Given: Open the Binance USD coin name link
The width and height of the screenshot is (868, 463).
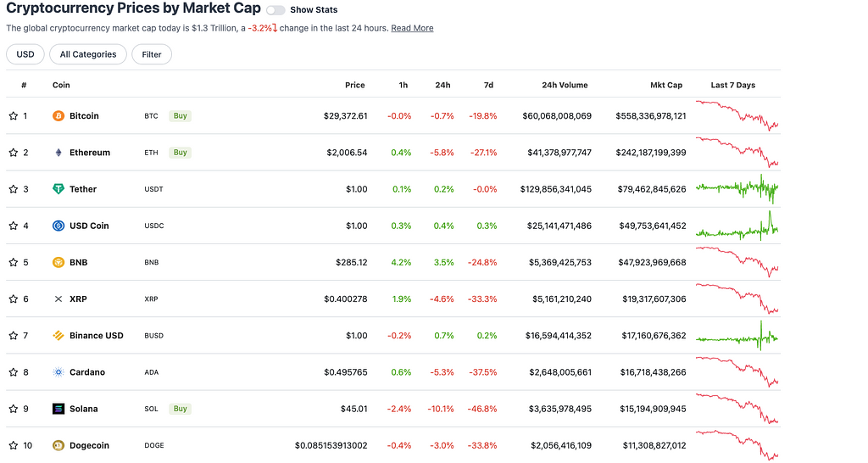Looking at the screenshot, I should point(96,336).
